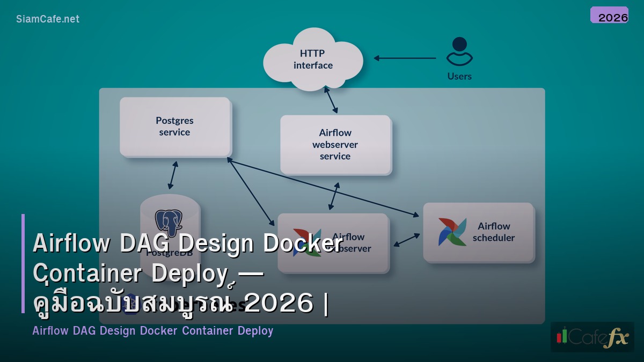Collapse the Airflow flowserver node

[333, 243]
